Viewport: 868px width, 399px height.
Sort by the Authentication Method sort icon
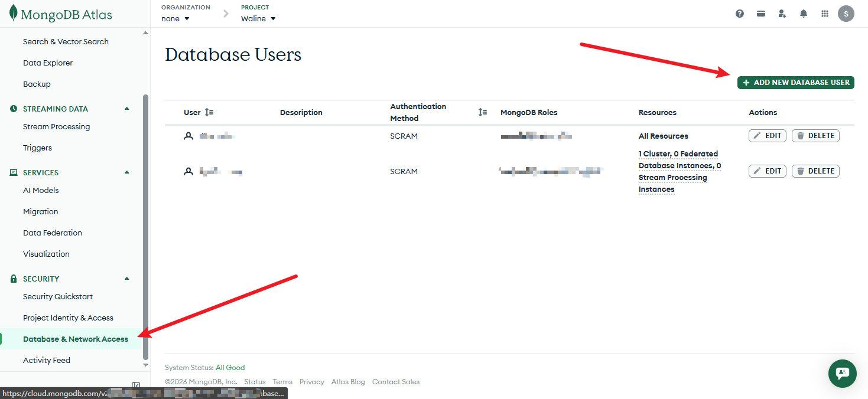tap(483, 112)
